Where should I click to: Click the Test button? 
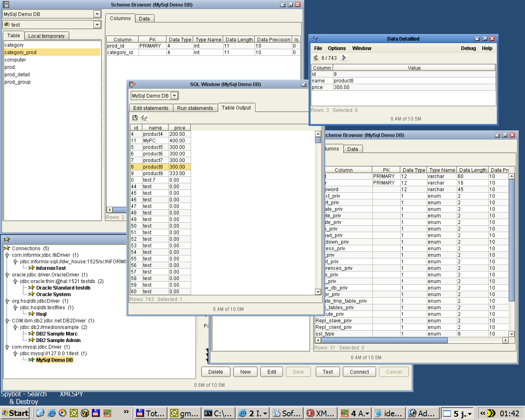[x=328, y=372]
